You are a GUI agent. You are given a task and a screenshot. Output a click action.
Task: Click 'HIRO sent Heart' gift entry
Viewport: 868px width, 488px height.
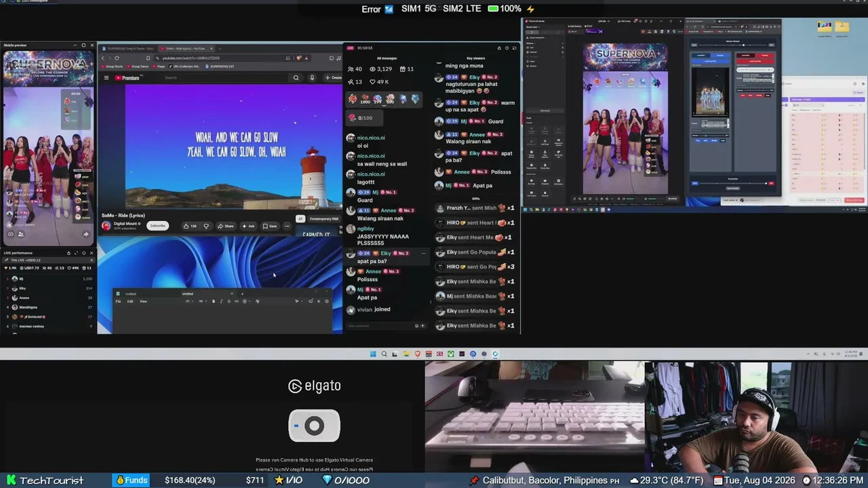point(475,223)
